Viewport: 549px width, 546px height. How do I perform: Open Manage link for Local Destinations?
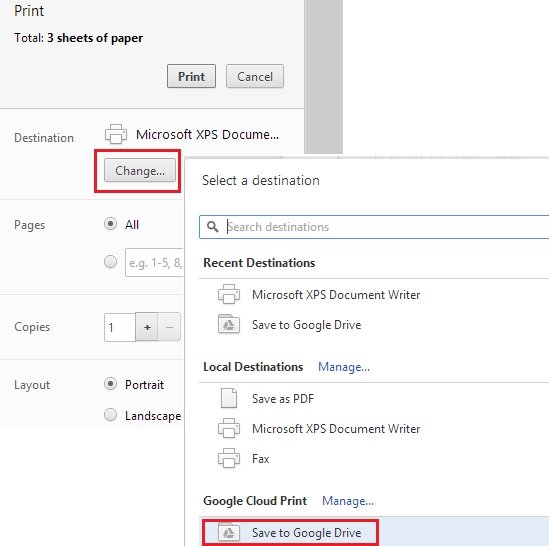pyautogui.click(x=344, y=367)
